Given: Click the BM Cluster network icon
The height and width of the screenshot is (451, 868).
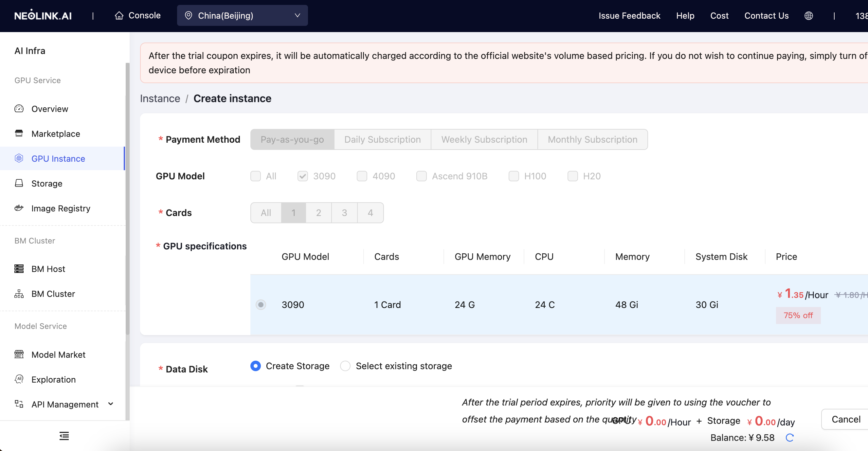Looking at the screenshot, I should click(19, 293).
